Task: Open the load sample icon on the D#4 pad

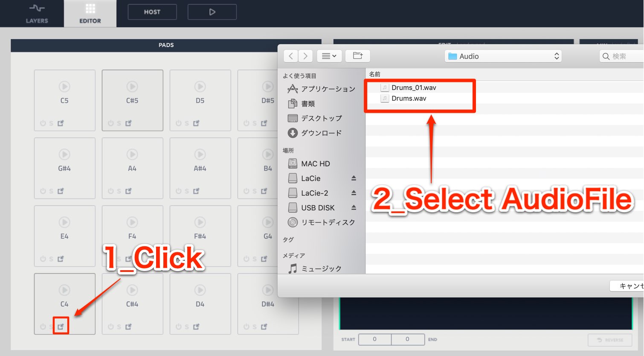Action: [x=264, y=327]
